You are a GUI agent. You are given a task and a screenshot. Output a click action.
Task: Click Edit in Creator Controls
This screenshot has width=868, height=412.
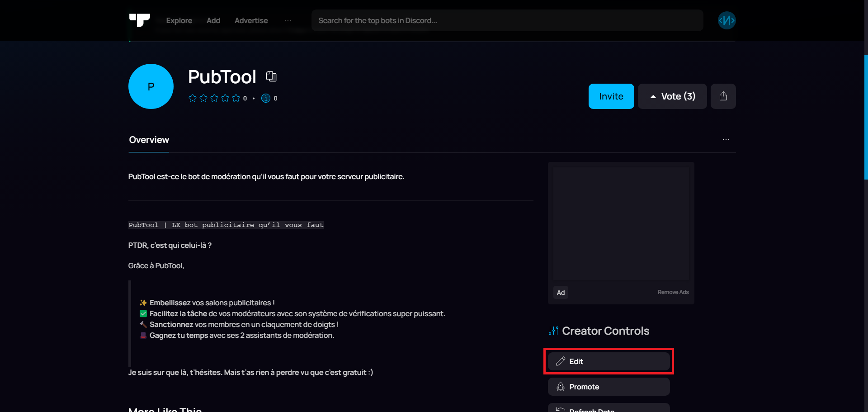click(x=609, y=361)
